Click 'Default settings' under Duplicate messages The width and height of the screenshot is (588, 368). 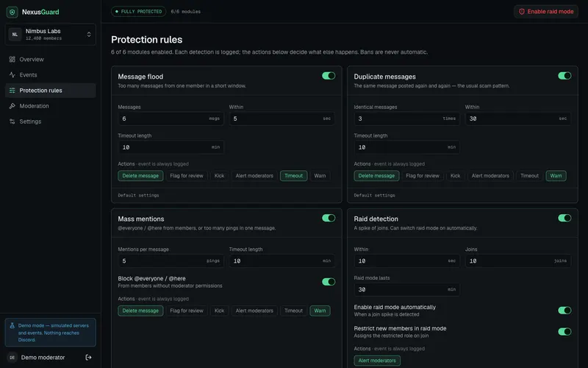click(374, 195)
